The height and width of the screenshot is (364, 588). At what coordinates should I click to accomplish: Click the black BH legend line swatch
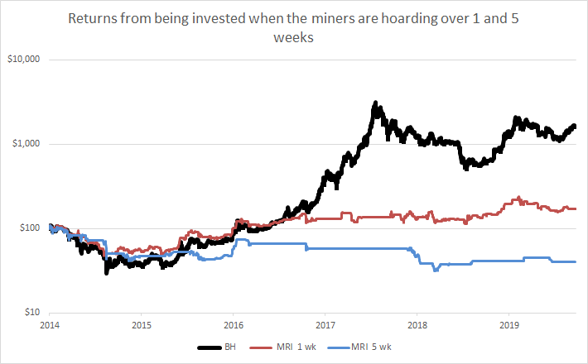[208, 347]
